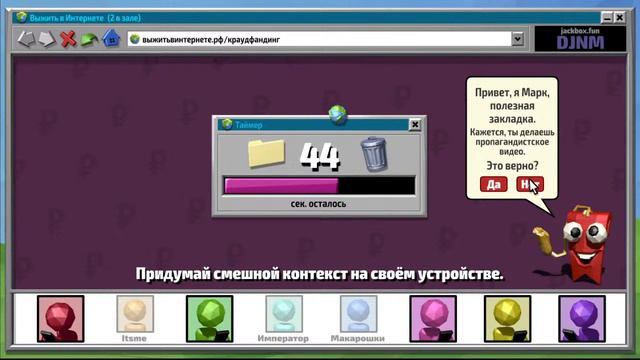Click the browser back arrow icon
This screenshot has height=360, width=640.
pos(26,39)
